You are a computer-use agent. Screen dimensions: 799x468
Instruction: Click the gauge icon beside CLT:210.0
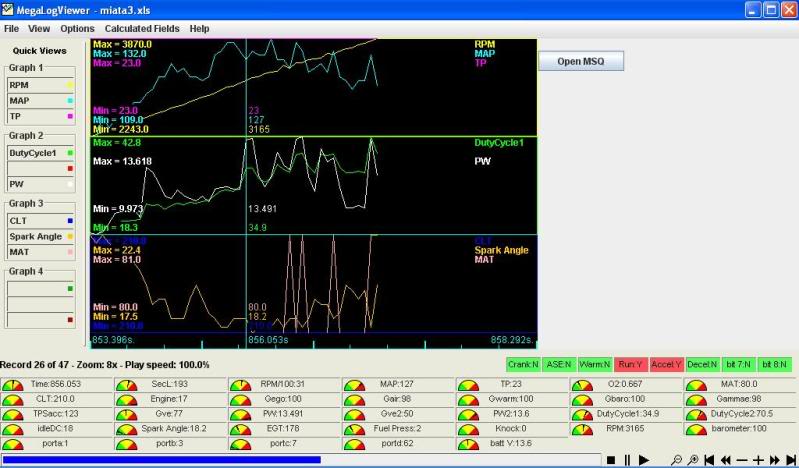click(x=13, y=401)
